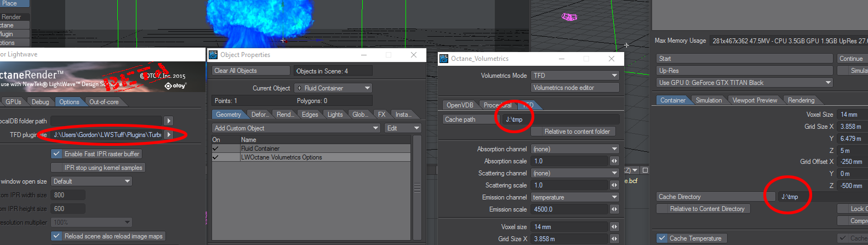Open the Edit dropdown in Object Properties

click(x=403, y=128)
